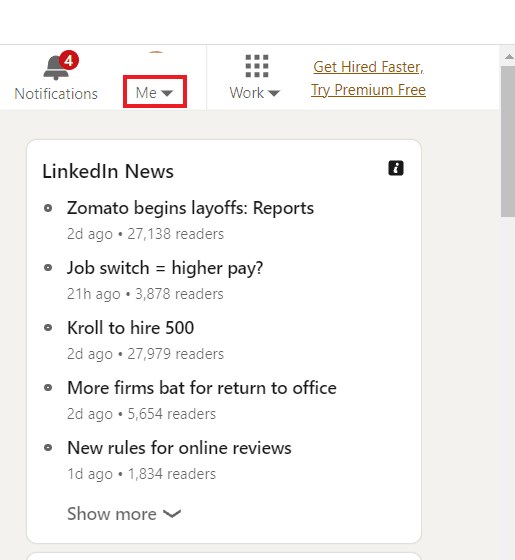Open the Notifications tab label
The height and width of the screenshot is (560, 515).
56,94
